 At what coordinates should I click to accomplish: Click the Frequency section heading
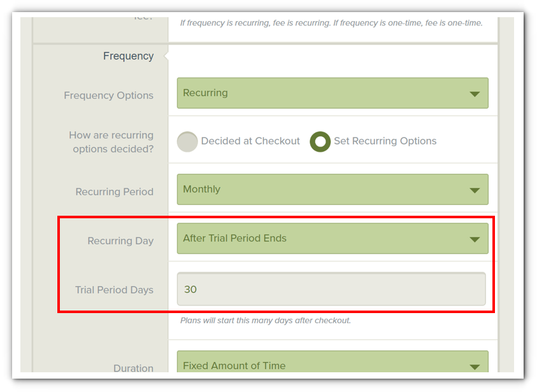tap(129, 56)
